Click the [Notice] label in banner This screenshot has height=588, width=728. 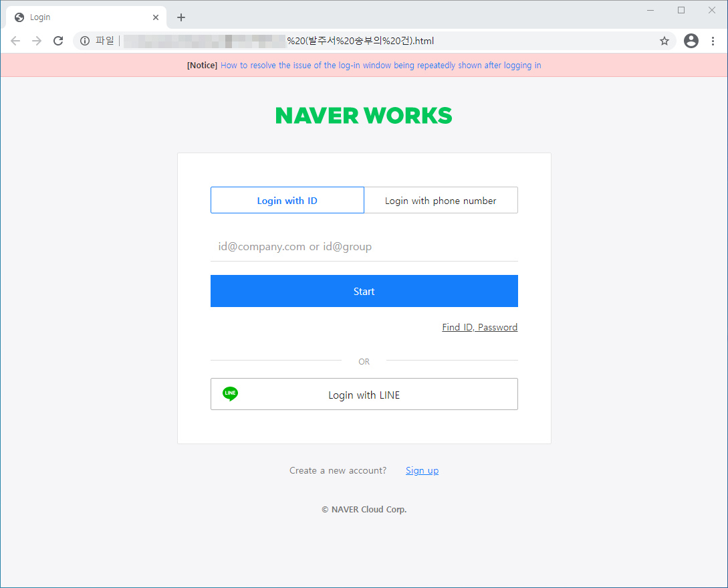(202, 66)
